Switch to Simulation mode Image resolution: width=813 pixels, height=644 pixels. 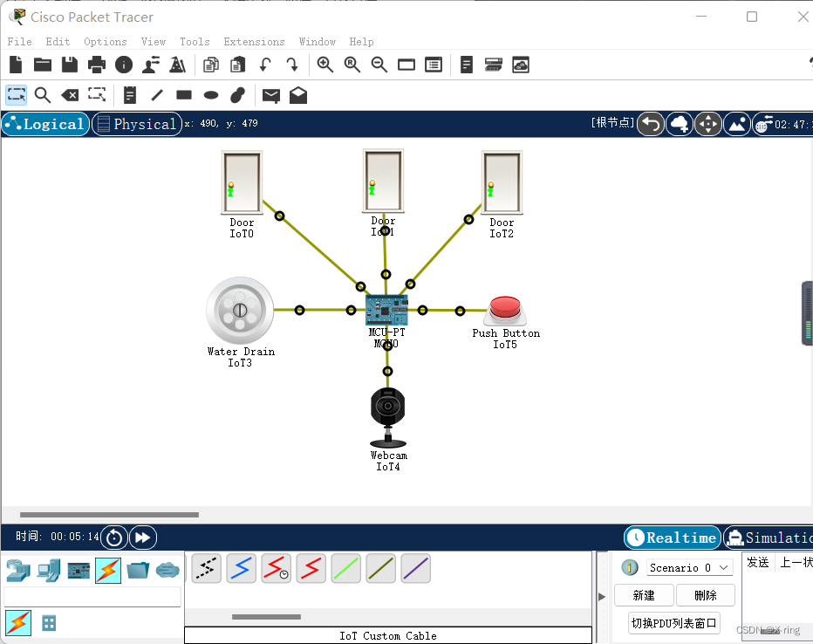pyautogui.click(x=769, y=538)
